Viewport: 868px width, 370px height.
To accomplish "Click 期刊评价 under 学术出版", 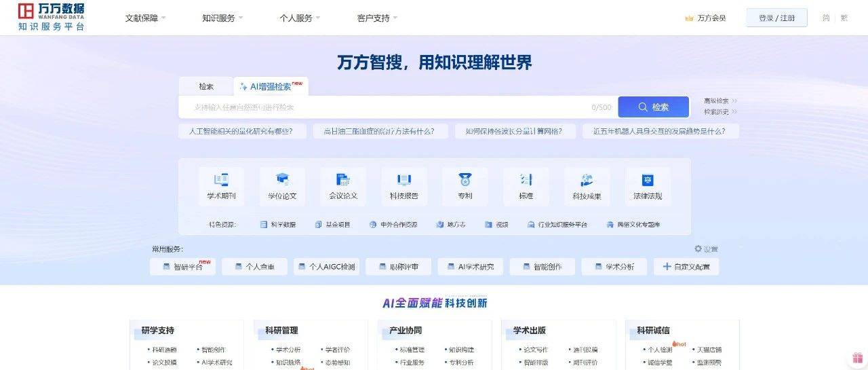I will tap(585, 363).
